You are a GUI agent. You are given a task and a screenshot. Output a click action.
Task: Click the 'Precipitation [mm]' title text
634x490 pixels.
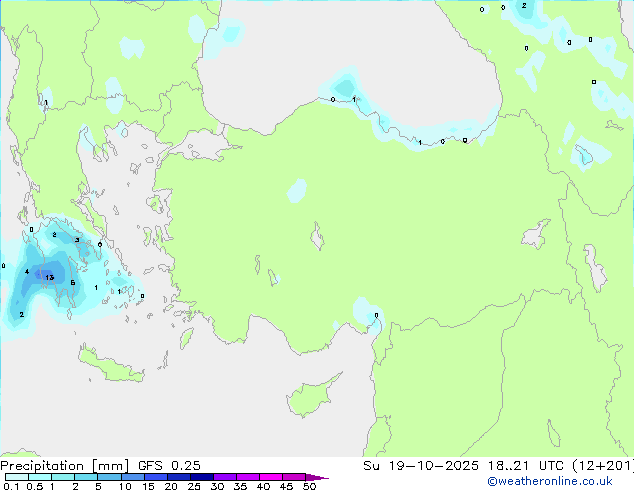(65, 466)
